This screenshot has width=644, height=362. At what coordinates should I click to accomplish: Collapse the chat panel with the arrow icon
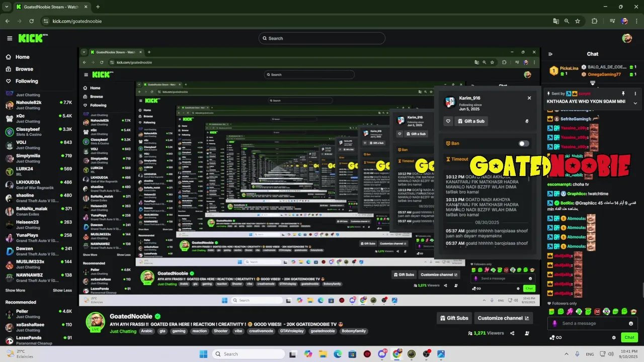550,54
